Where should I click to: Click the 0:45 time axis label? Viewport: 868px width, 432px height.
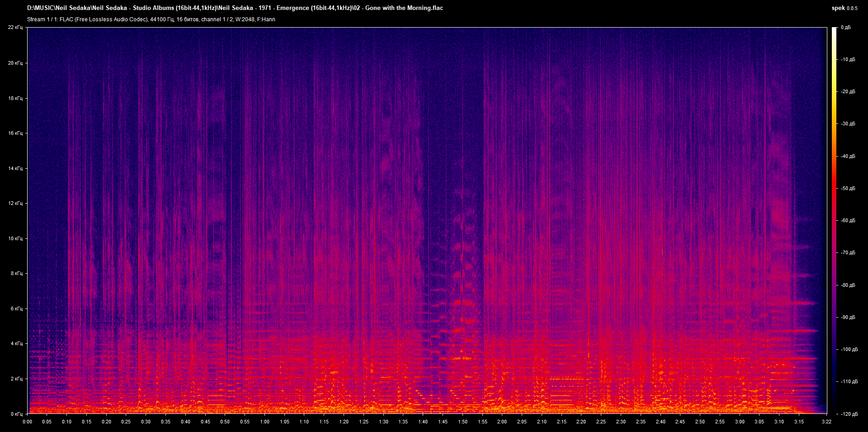[206, 422]
